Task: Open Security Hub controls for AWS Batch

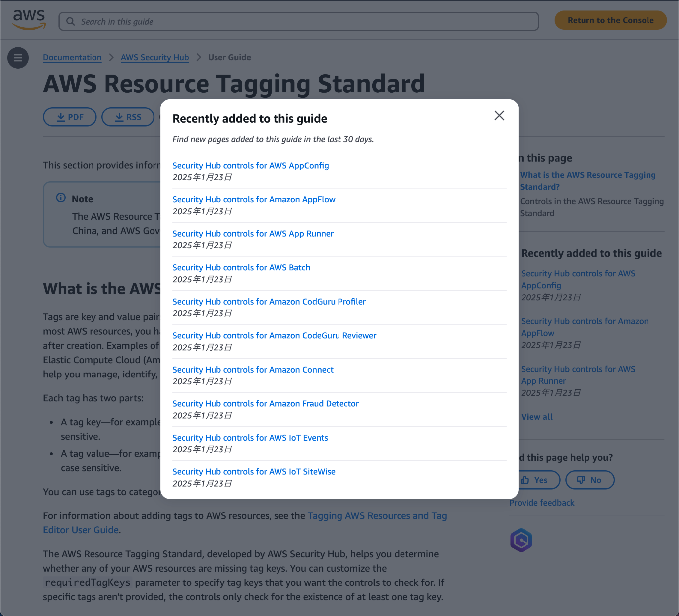Action: pos(241,268)
